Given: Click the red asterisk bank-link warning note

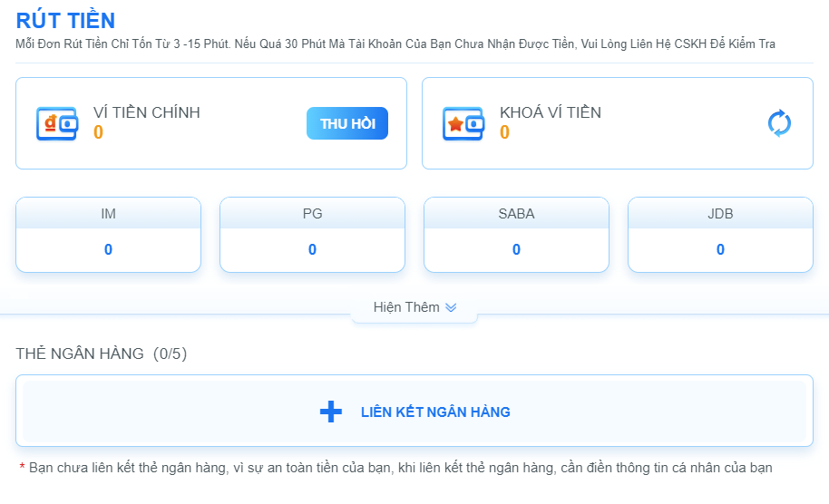Looking at the screenshot, I should pos(395,468).
